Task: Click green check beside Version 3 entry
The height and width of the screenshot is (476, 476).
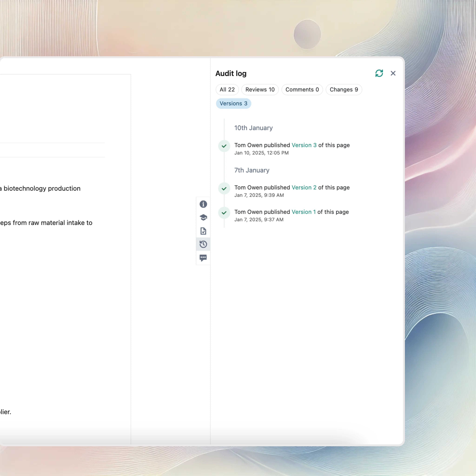Action: pyautogui.click(x=224, y=146)
